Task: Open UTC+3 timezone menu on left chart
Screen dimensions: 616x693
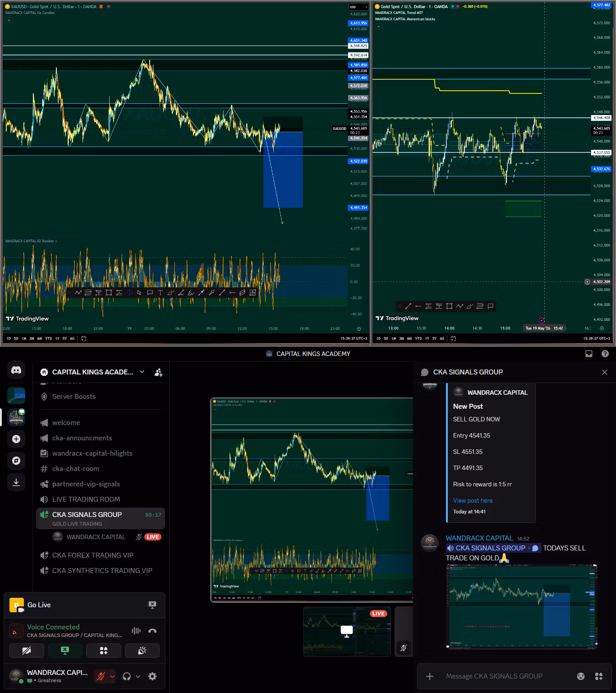Action: point(354,338)
